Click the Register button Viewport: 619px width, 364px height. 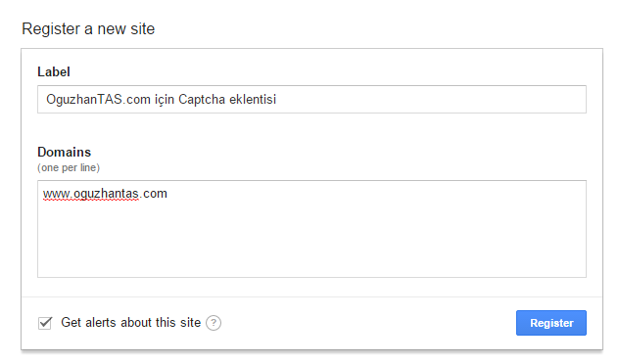(551, 323)
